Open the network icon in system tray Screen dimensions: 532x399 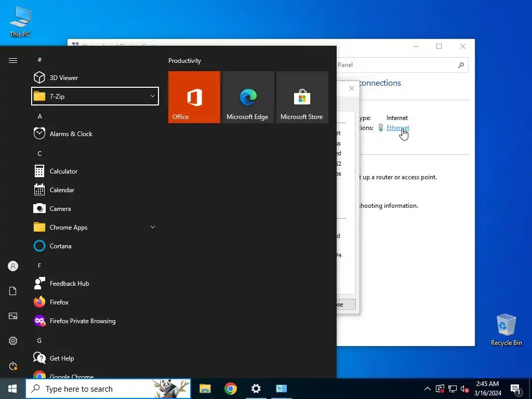[x=453, y=389]
